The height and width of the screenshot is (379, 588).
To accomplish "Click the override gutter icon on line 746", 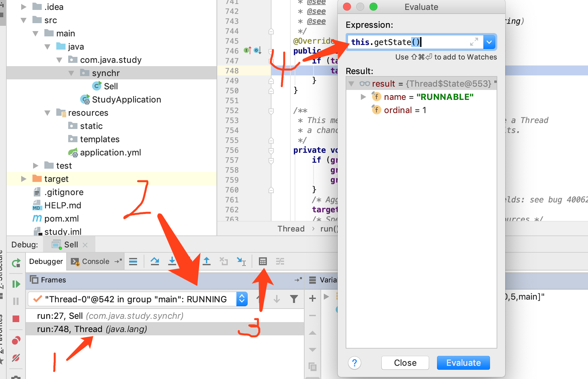I will (248, 50).
